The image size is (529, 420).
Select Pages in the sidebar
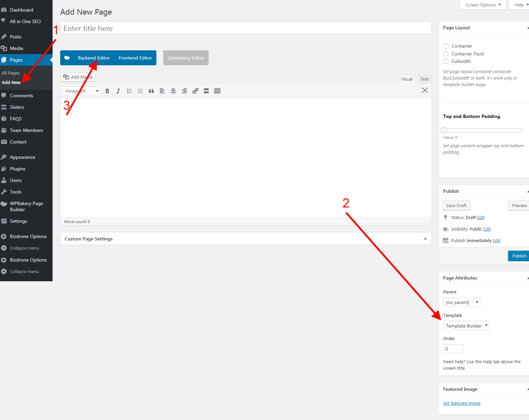click(26, 60)
